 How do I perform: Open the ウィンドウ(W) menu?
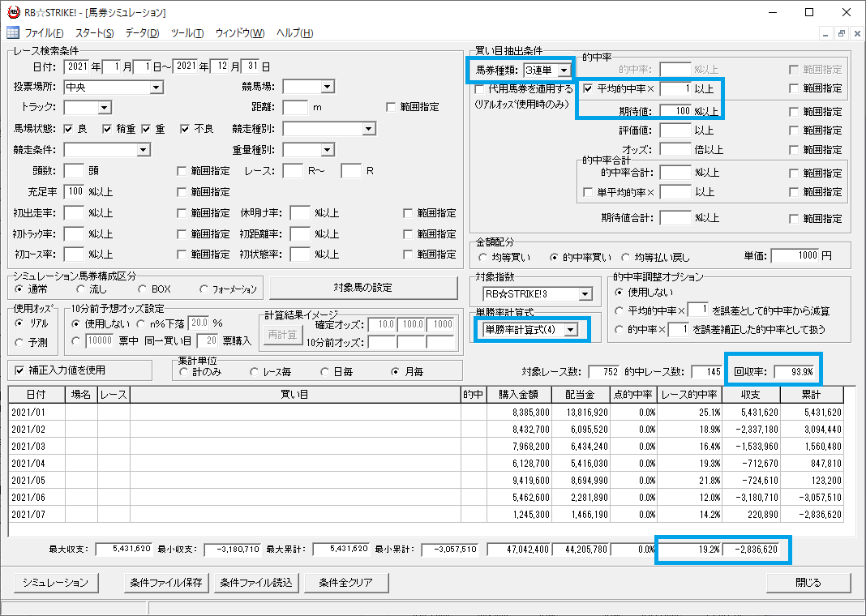(x=240, y=33)
